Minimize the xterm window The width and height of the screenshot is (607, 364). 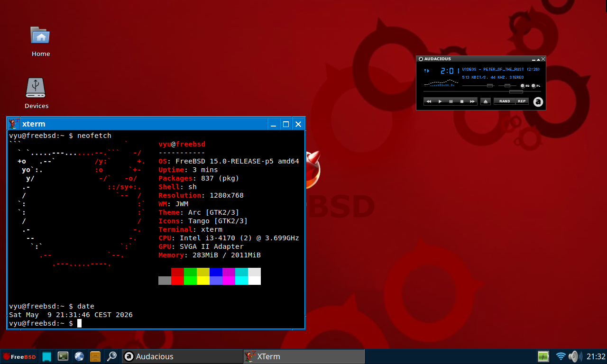tap(274, 124)
